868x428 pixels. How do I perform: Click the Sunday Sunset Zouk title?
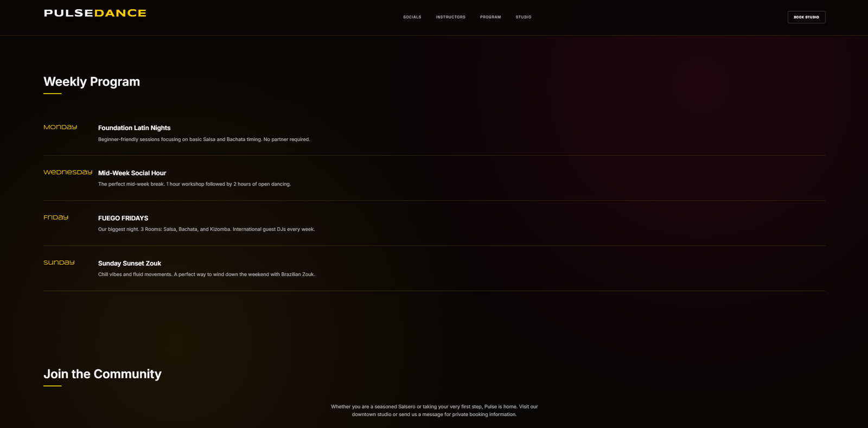click(x=130, y=264)
